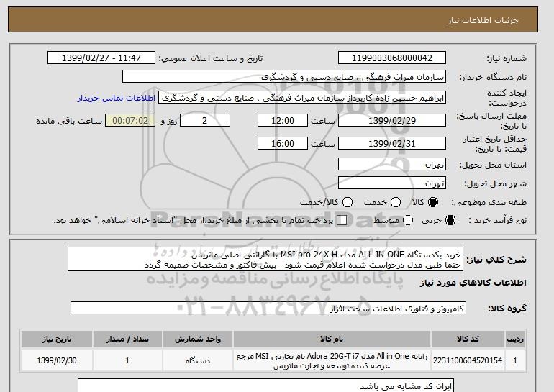Click the response deadline date 1399/02/29
Viewport: 554px width, 392px height.
[x=392, y=120]
